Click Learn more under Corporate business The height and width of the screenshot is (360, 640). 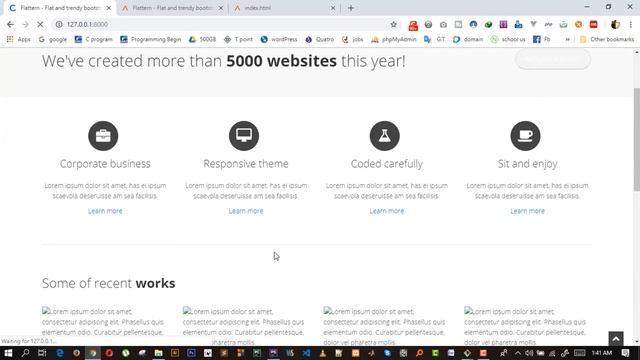[x=105, y=211]
